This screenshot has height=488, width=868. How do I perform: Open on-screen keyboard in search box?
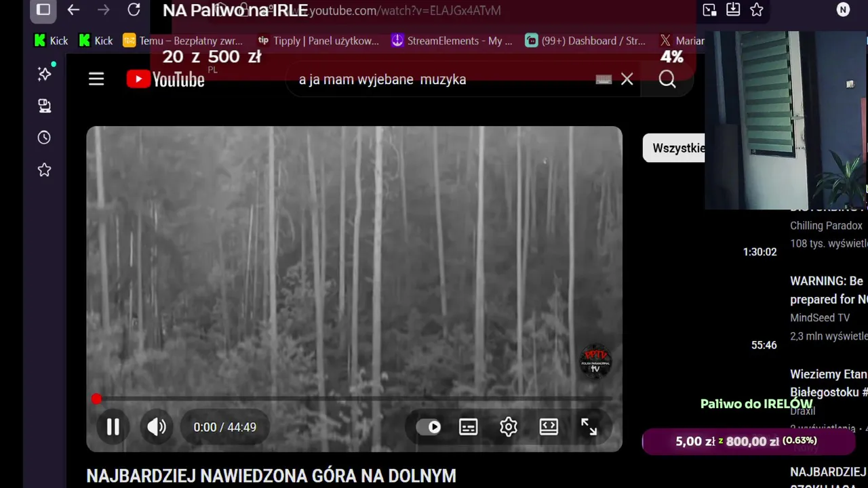coord(604,79)
